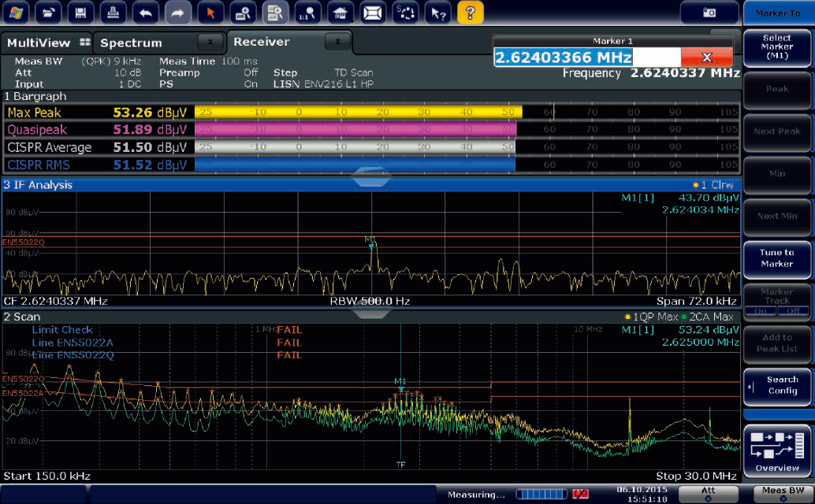Undo last action with left arrow icon
Image resolution: width=815 pixels, height=504 pixels.
tap(146, 12)
